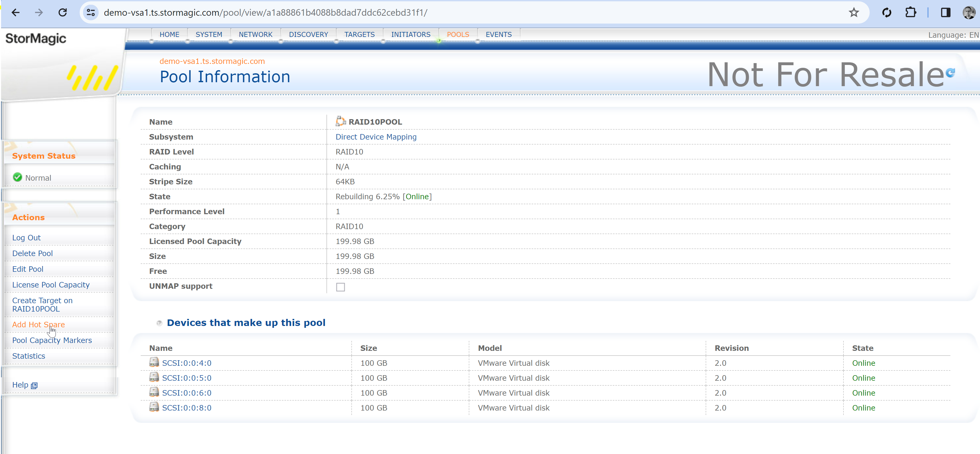This screenshot has height=454, width=980.
Task: Open the HOME tab
Action: click(169, 35)
